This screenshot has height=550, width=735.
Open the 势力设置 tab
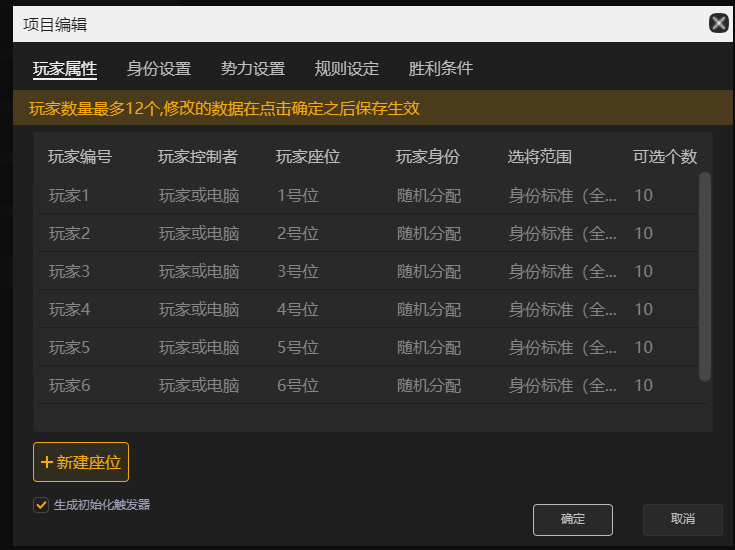pos(253,69)
